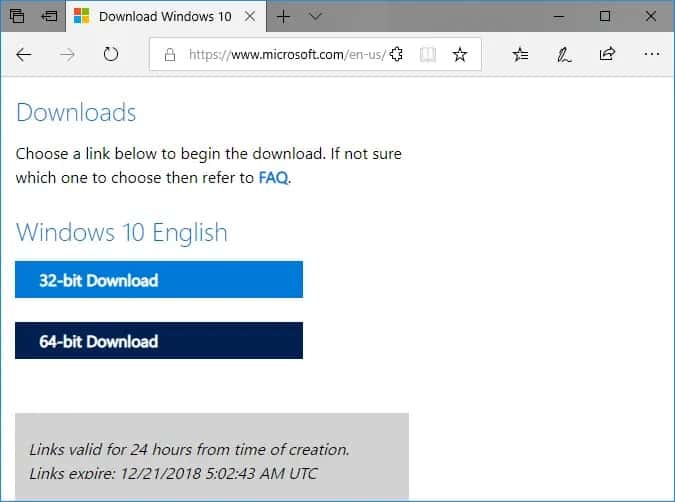Open the tabs you've set aside icon
This screenshot has width=675, height=502.
17,16
